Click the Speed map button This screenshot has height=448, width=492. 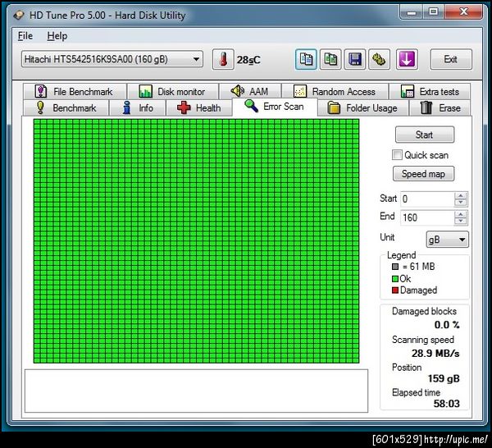(423, 174)
